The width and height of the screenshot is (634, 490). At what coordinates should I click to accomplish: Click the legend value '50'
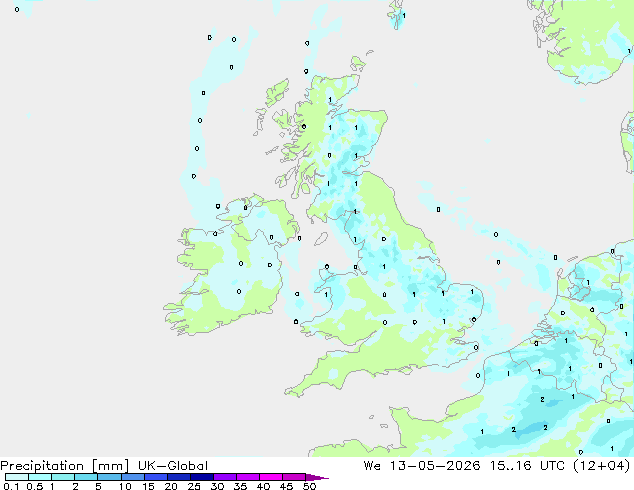pos(309,486)
